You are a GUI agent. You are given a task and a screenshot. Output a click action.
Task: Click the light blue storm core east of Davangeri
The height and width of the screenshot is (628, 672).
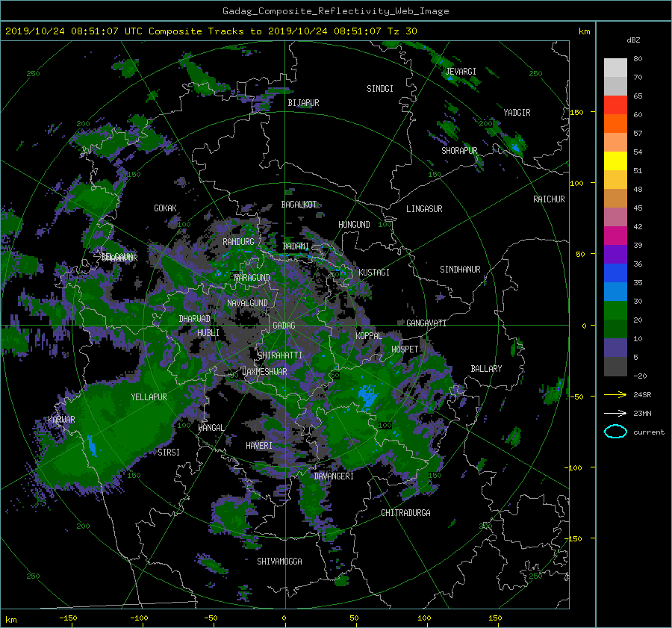366,396
